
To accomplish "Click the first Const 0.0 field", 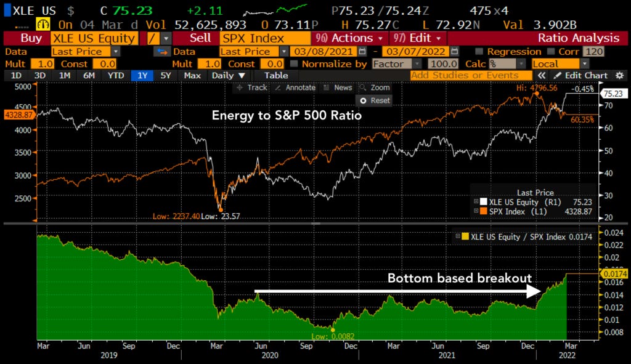I will [x=105, y=63].
